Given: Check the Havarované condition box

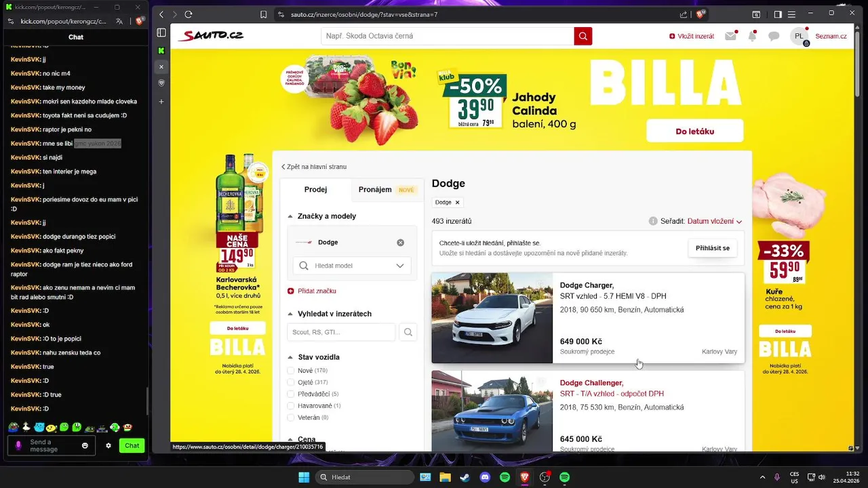Looking at the screenshot, I should click(x=291, y=405).
